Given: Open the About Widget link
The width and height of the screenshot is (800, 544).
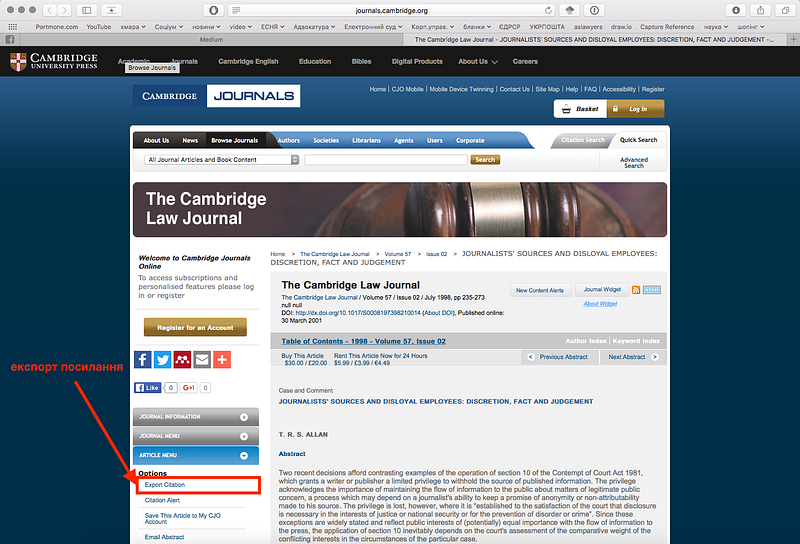Looking at the screenshot, I should [x=600, y=304].
